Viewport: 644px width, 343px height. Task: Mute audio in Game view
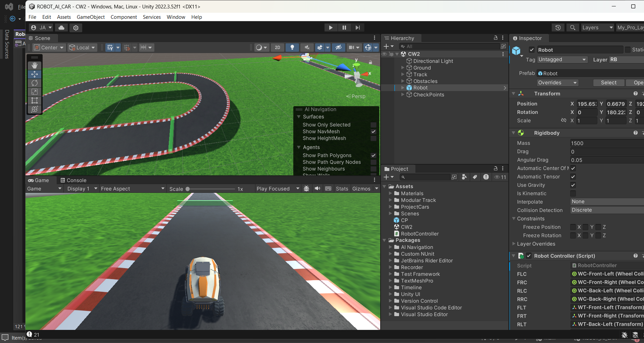pos(317,188)
